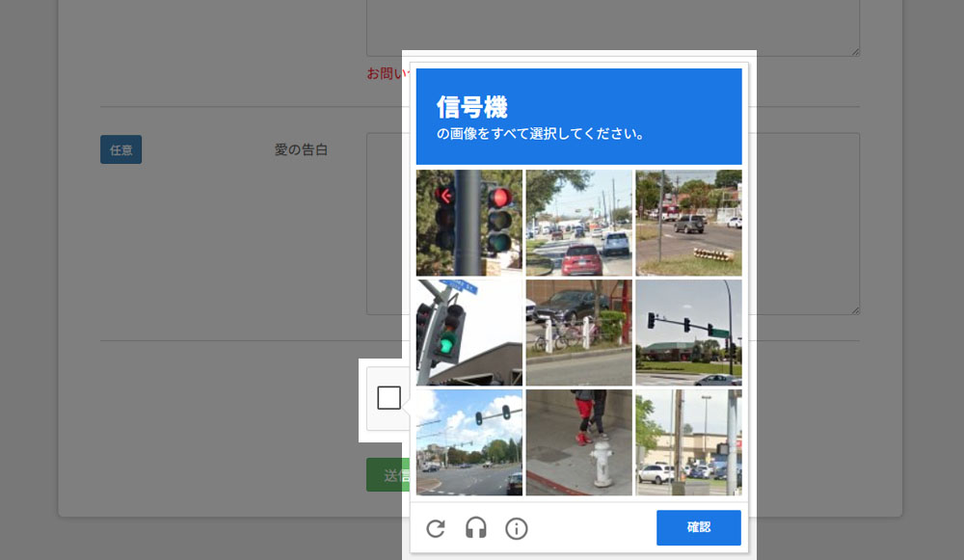Select the tile with bicycles by fence
Viewport: 964px width, 560px height.
click(578, 333)
